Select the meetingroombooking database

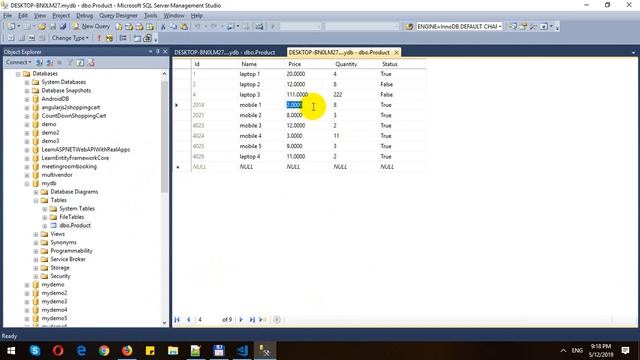coord(69,167)
